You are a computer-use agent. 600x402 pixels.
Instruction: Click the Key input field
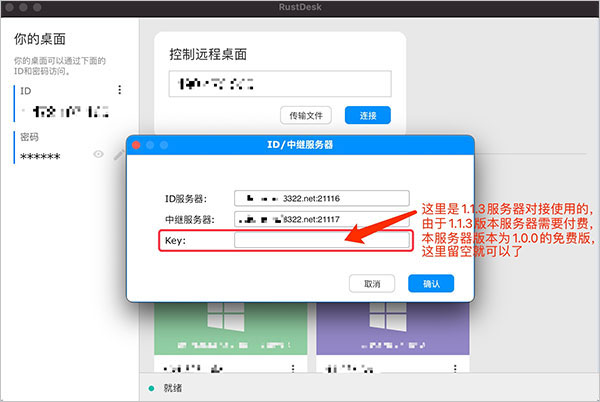[x=321, y=240]
